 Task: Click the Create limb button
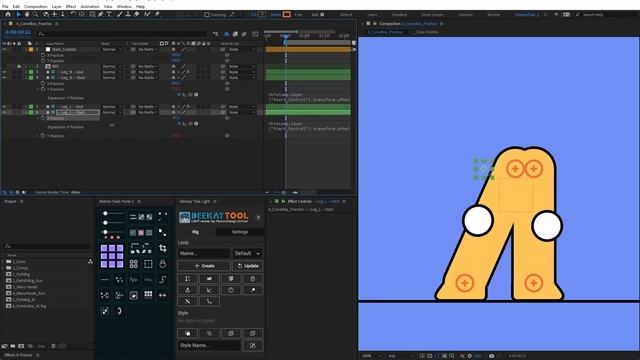204,266
